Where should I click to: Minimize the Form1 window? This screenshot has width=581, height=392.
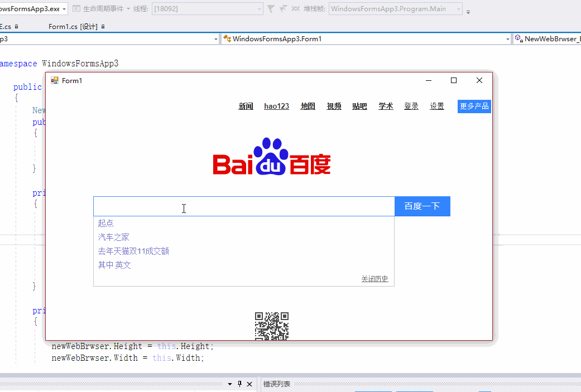click(x=429, y=80)
